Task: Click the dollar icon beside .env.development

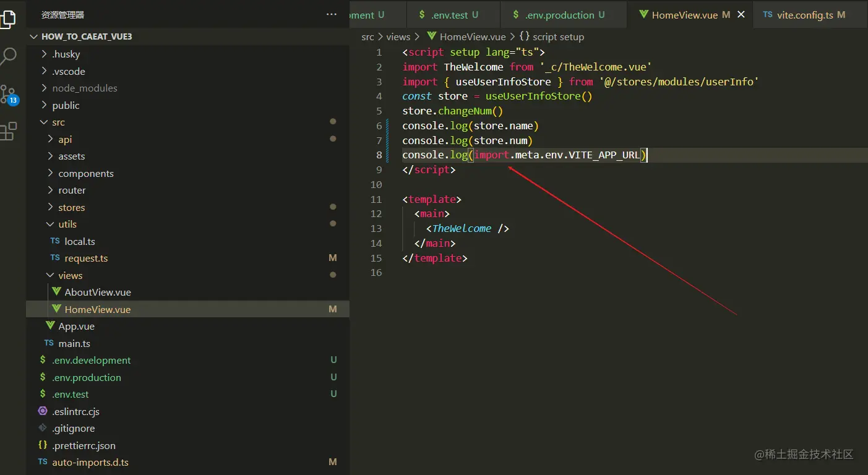Action: [x=42, y=360]
